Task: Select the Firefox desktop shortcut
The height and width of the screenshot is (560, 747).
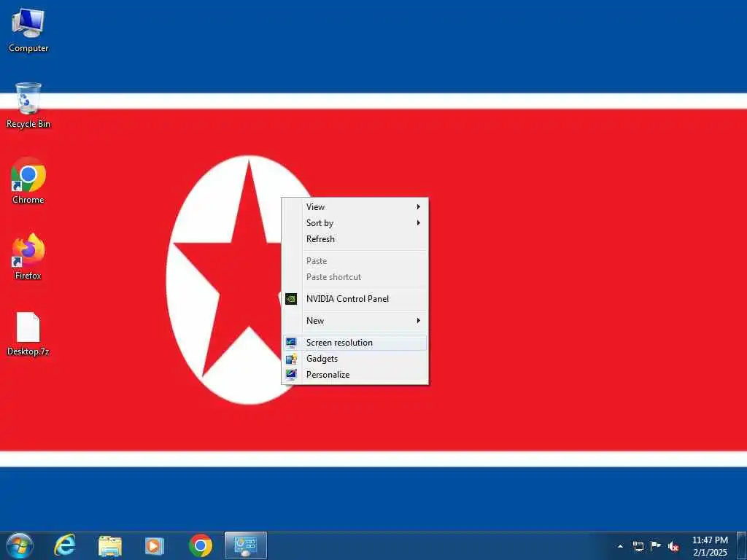Action: coord(28,257)
